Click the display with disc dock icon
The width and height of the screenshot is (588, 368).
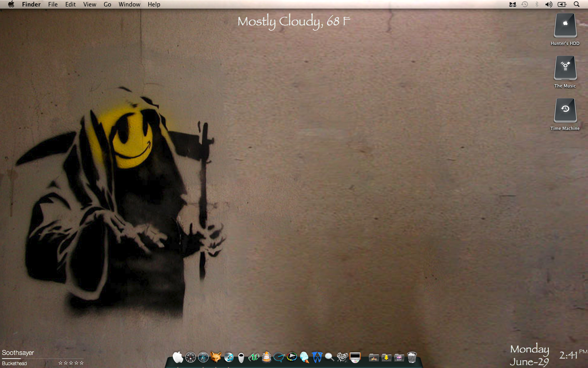tap(355, 357)
